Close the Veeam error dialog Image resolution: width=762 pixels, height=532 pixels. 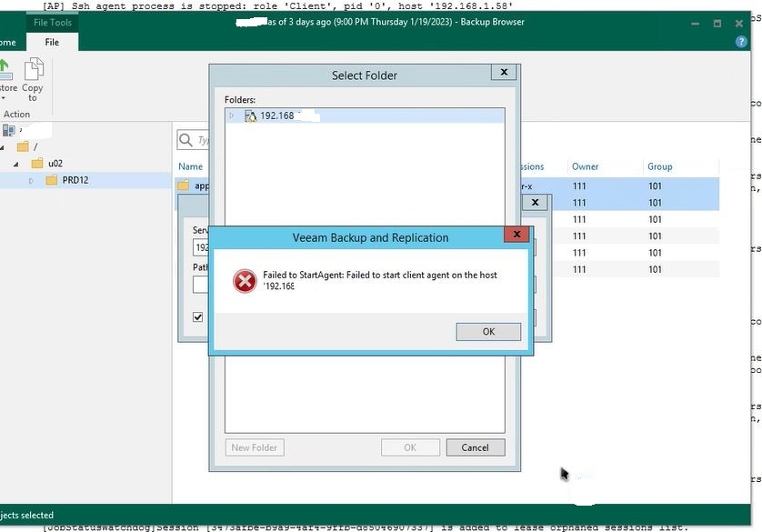(x=516, y=236)
